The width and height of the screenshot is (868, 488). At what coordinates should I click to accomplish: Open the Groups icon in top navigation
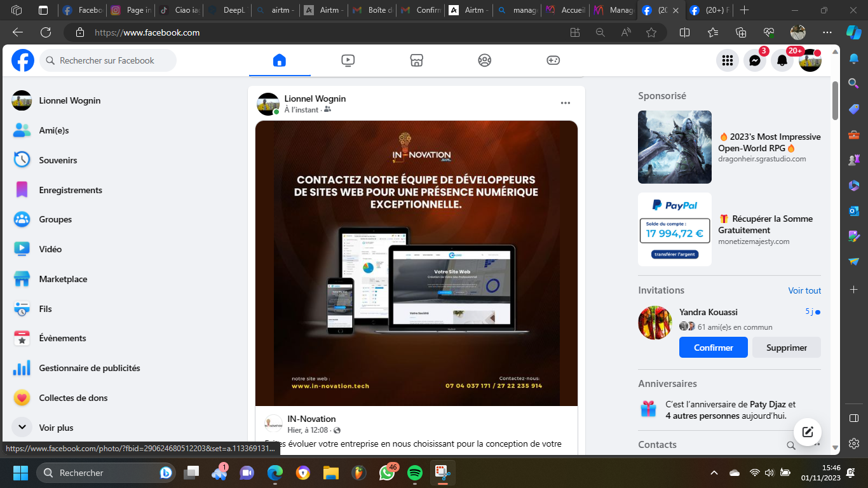coord(485,60)
